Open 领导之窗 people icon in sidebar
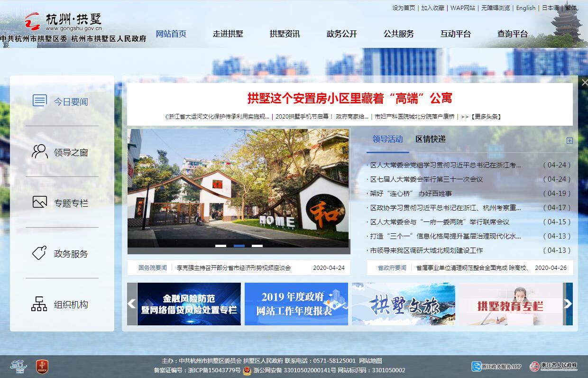Screen dimensions: 588x378 (40, 151)
